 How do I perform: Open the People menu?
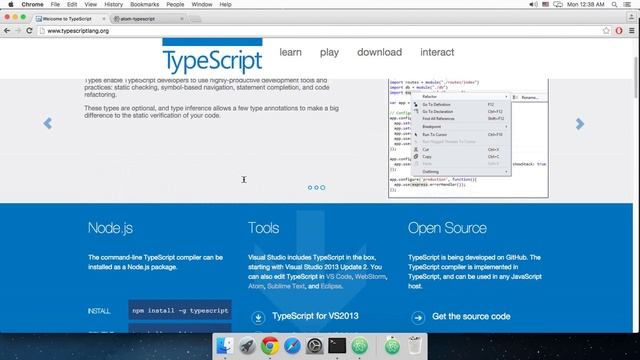[x=175, y=4]
